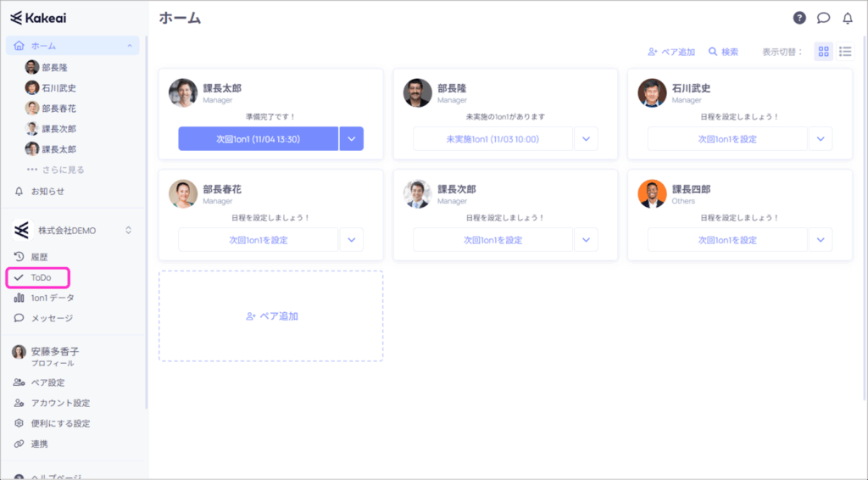The width and height of the screenshot is (868, 480).
Task: Open the chat bubble icon in header
Action: pos(823,18)
